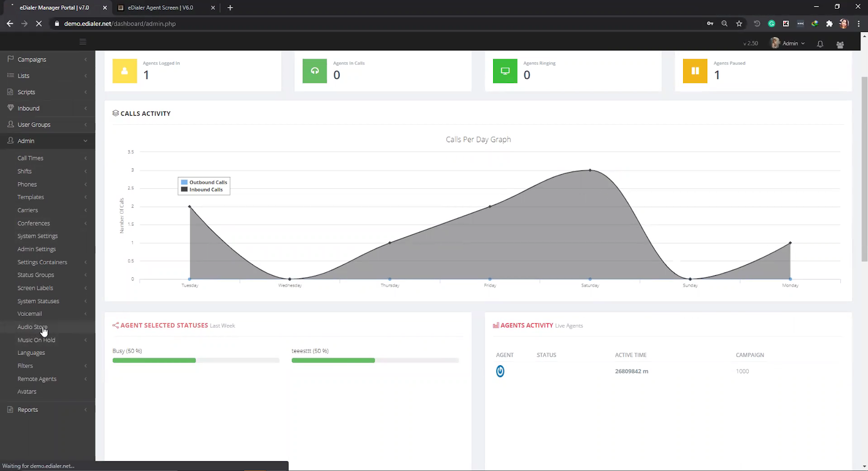The image size is (868, 471).
Task: Stop loading the page
Action: tap(39, 23)
